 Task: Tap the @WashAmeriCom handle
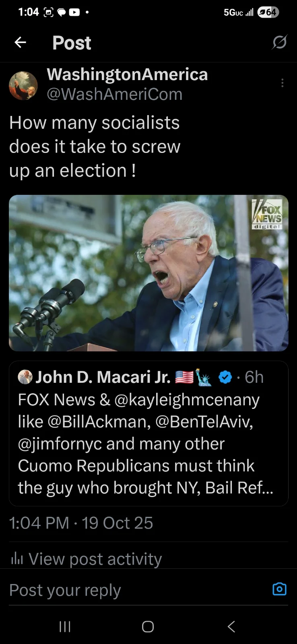[115, 94]
